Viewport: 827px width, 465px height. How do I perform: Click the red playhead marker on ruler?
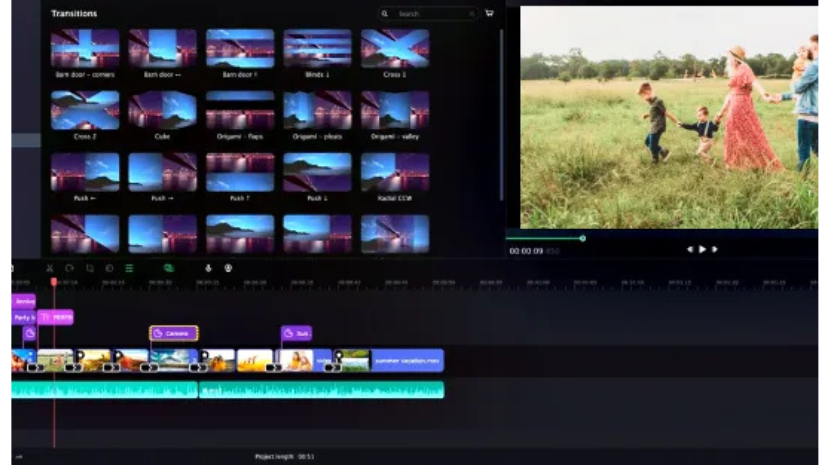click(x=54, y=282)
